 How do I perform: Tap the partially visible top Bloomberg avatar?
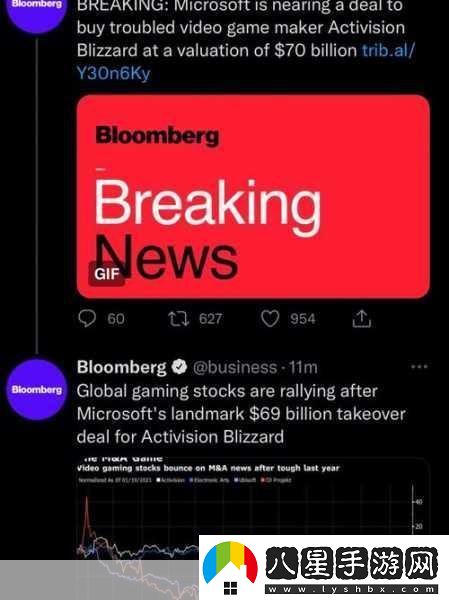[37, 15]
